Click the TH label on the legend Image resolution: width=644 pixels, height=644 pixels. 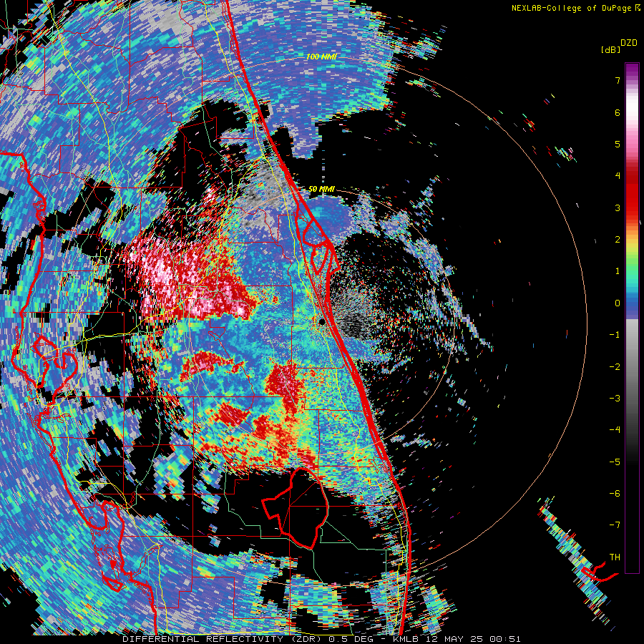[x=615, y=557]
